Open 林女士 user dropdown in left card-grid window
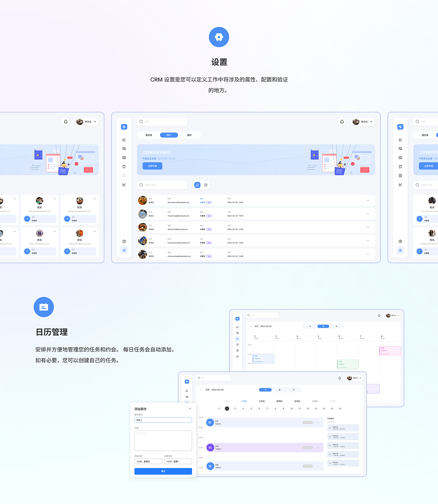The image size is (438, 504). tap(87, 122)
